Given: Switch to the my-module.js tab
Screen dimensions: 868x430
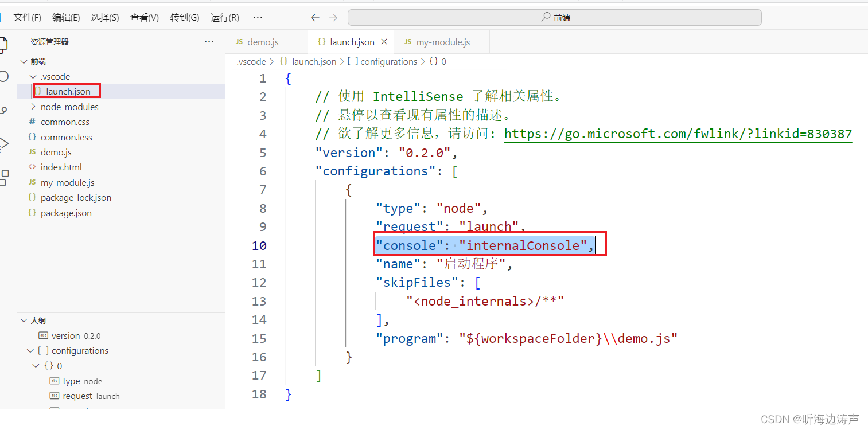Looking at the screenshot, I should click(442, 42).
